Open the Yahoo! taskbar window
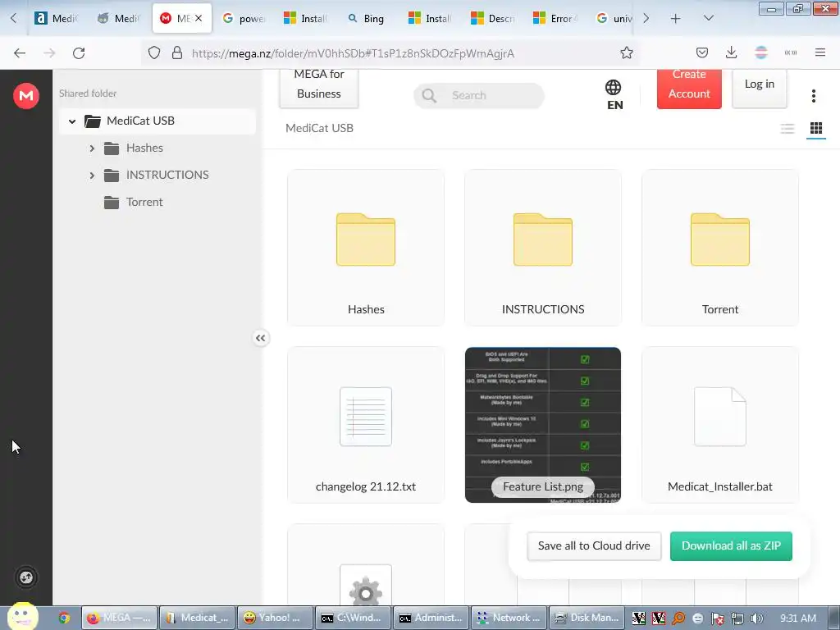The width and height of the screenshot is (840, 630). pyautogui.click(x=274, y=618)
